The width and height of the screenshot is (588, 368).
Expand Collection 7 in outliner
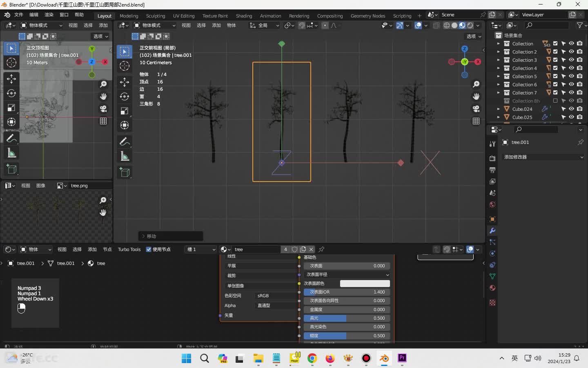tap(498, 93)
